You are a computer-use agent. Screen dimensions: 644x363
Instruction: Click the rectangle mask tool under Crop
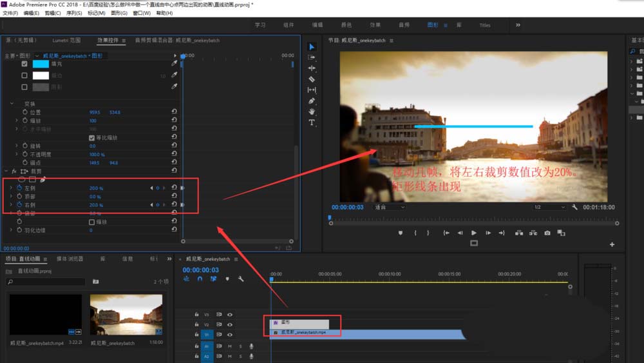coord(32,179)
